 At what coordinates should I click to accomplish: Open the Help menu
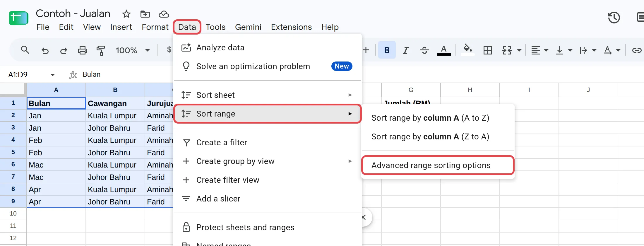click(x=330, y=27)
